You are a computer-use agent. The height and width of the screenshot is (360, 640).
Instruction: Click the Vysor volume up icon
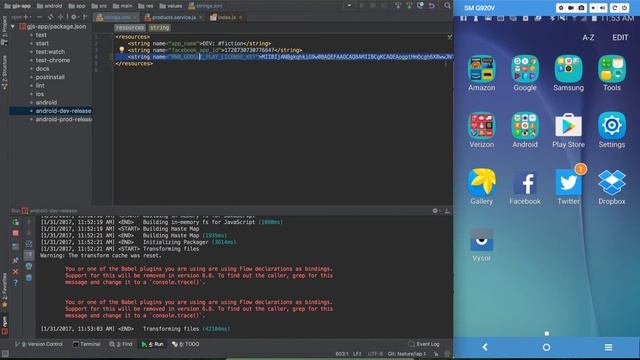point(602,8)
